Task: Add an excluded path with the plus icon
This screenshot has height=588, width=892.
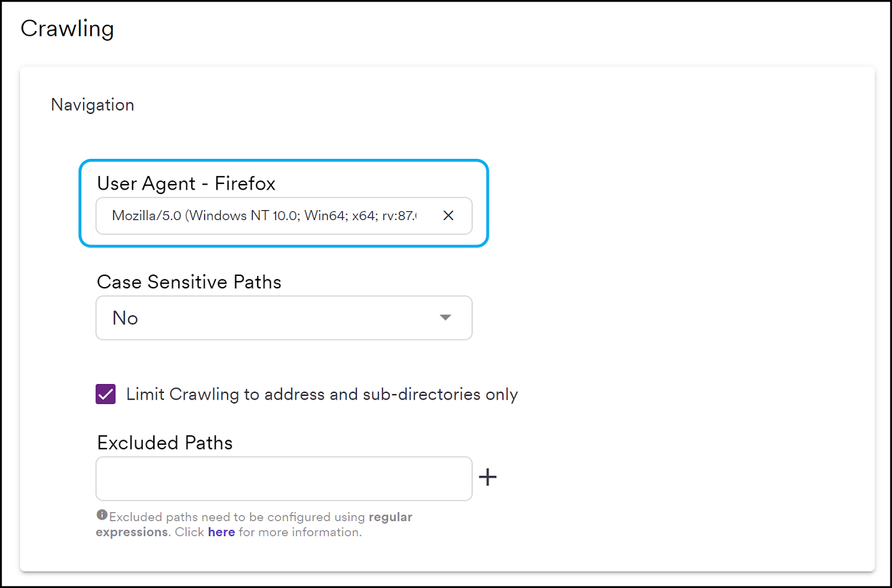Action: 488,477
